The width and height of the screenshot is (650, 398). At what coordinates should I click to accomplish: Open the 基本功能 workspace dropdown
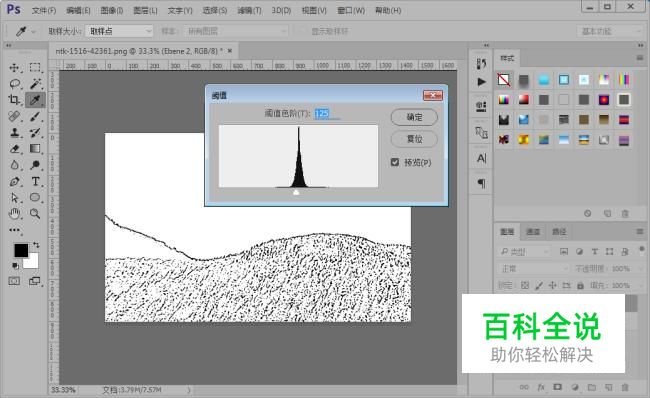(x=609, y=31)
